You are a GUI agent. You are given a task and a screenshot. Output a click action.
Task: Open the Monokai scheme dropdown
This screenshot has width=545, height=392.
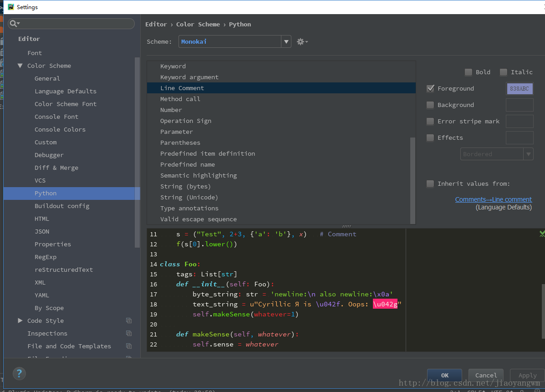286,41
